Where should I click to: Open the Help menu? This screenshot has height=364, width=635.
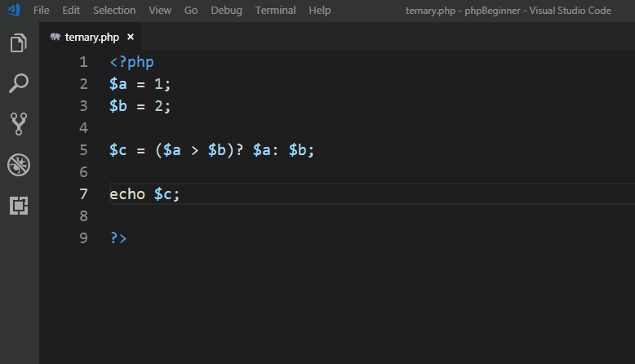(319, 10)
